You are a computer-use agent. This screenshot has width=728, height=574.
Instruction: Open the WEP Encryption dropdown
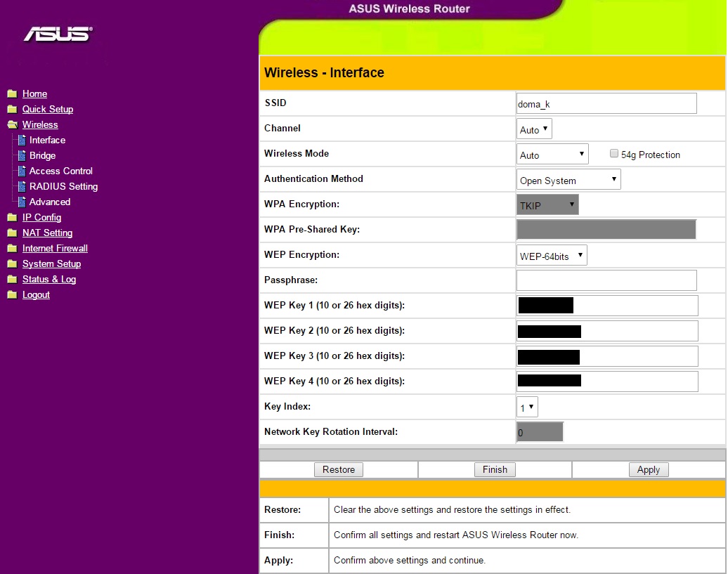point(552,256)
